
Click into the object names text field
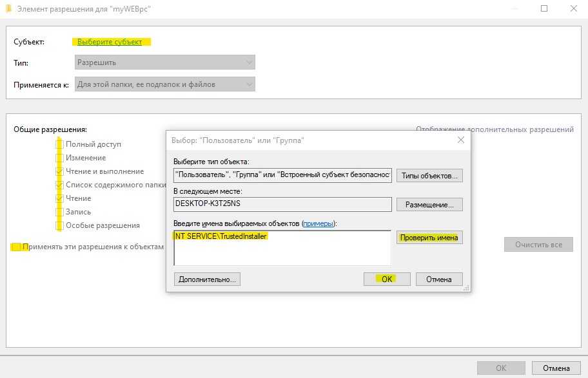282,250
